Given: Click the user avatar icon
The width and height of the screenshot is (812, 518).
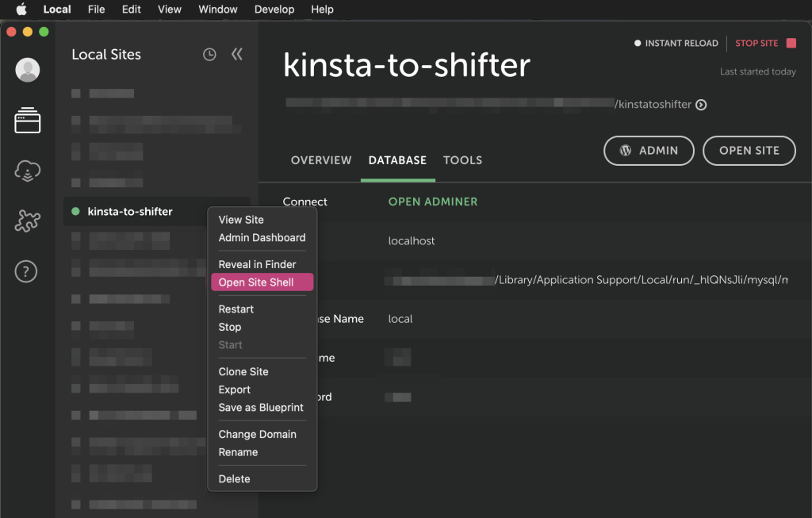Looking at the screenshot, I should (x=28, y=70).
